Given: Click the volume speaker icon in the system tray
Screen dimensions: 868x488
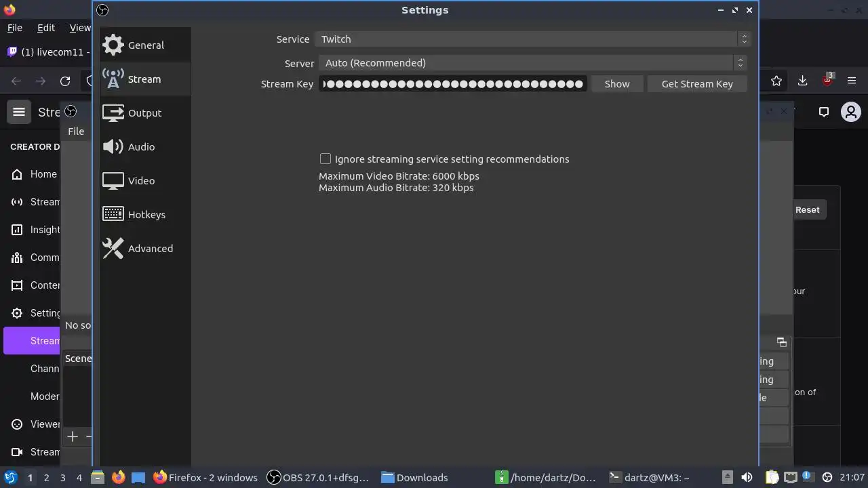Looking at the screenshot, I should pos(747,477).
